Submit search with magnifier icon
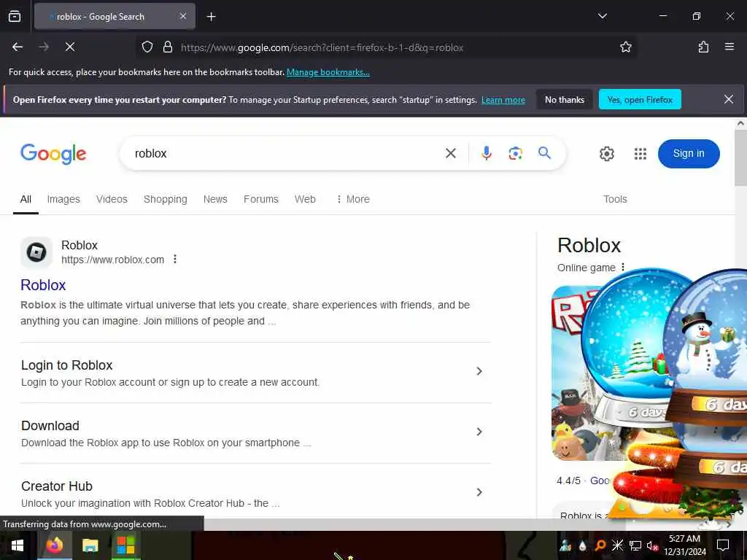747x560 pixels. click(544, 153)
